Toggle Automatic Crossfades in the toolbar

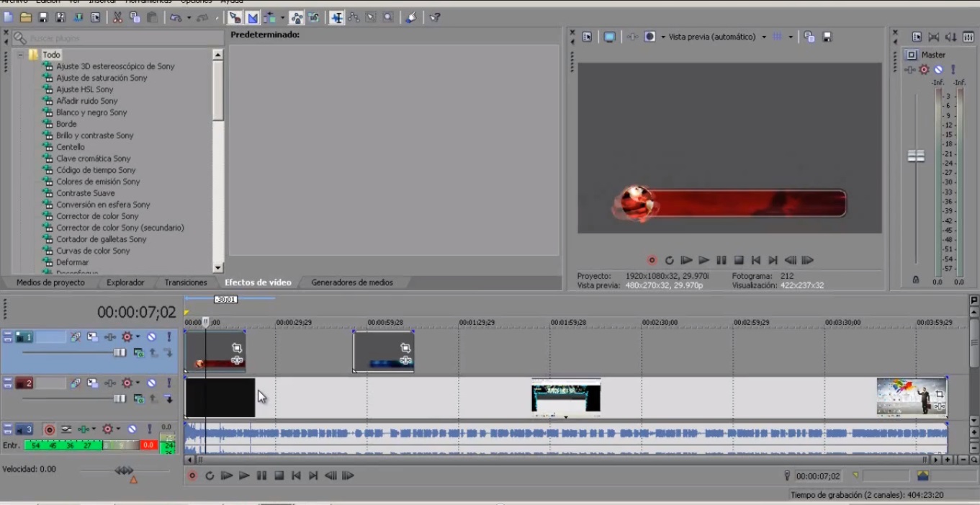click(253, 17)
